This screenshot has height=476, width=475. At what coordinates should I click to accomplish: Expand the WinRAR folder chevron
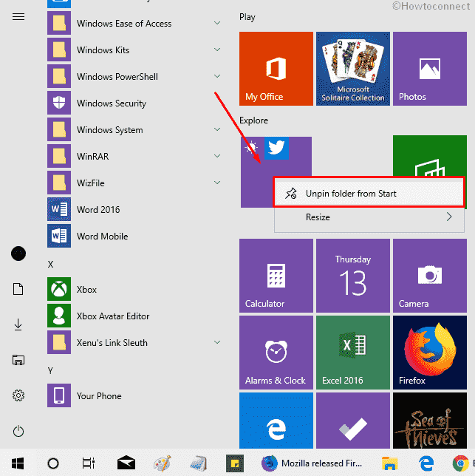217,156
